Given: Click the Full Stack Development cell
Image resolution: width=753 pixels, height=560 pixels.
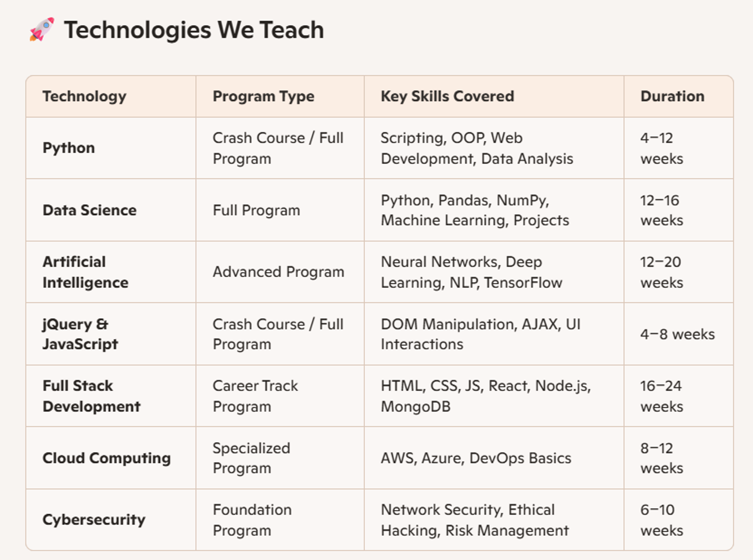Looking at the screenshot, I should (x=91, y=396).
